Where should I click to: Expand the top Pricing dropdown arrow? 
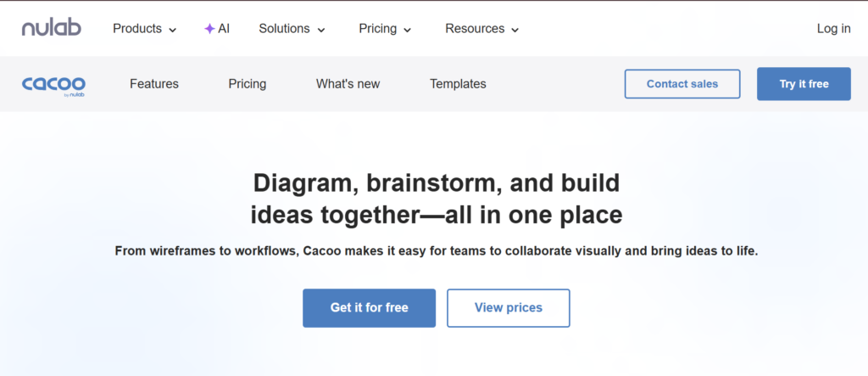pos(408,30)
